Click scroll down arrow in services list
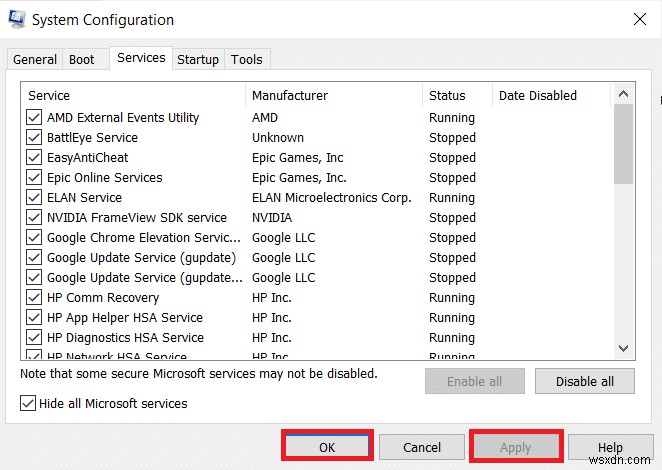 pyautogui.click(x=623, y=348)
